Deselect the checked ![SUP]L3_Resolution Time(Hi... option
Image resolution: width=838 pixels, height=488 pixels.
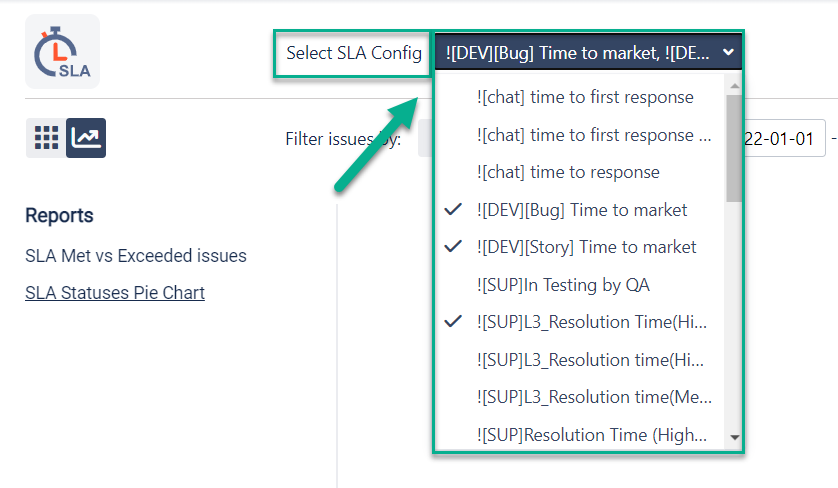pyautogui.click(x=592, y=322)
